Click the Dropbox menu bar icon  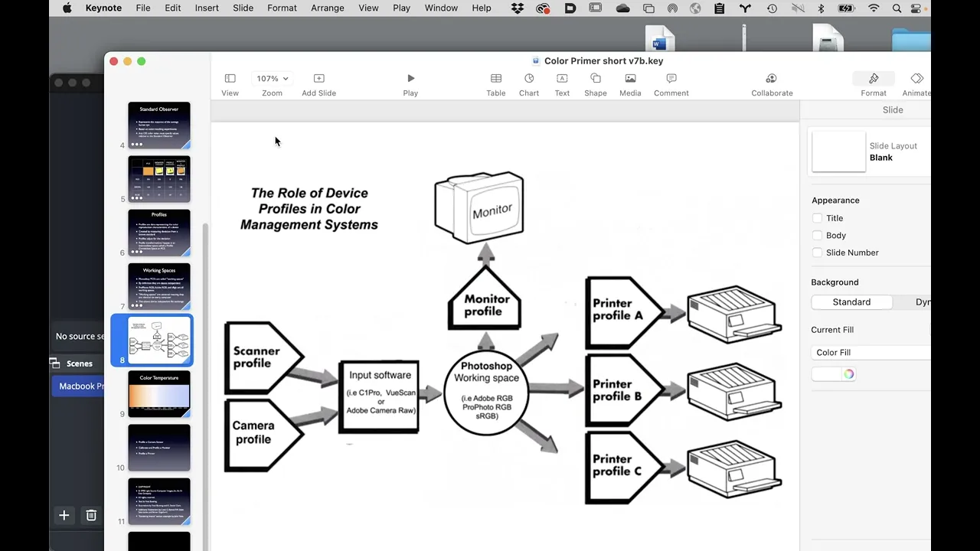[518, 8]
